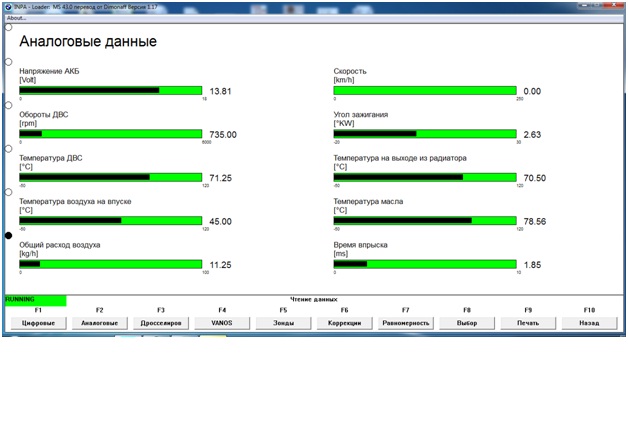Click the battery voltage value 13.81
Screen dimensions: 628x430
[x=221, y=91]
